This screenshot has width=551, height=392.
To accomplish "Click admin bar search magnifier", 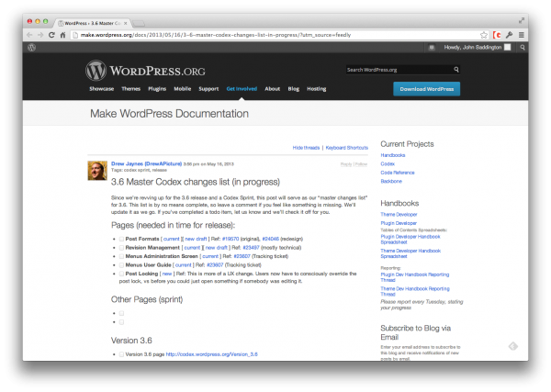I will pyautogui.click(x=523, y=48).
